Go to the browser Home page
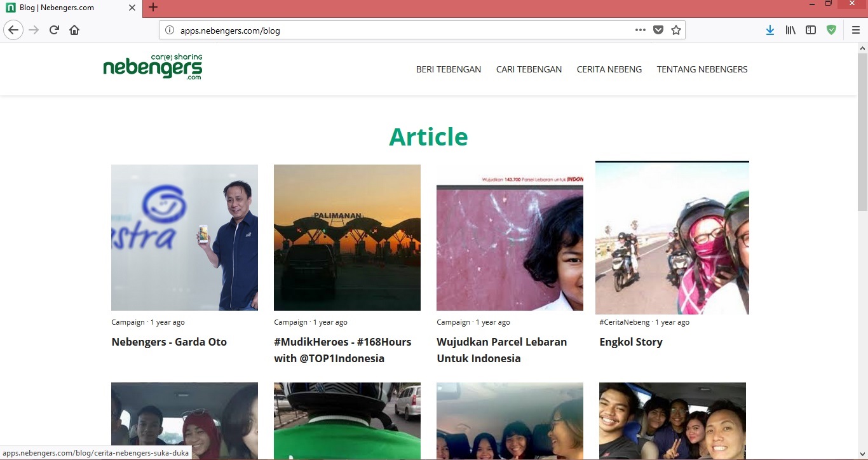Screen dimensions: 868x460 pyautogui.click(x=74, y=30)
